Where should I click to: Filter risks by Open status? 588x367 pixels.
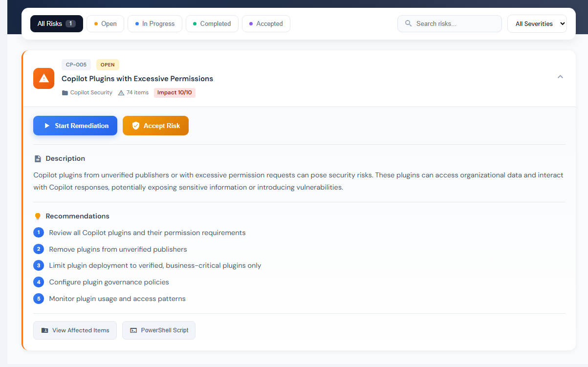click(105, 23)
